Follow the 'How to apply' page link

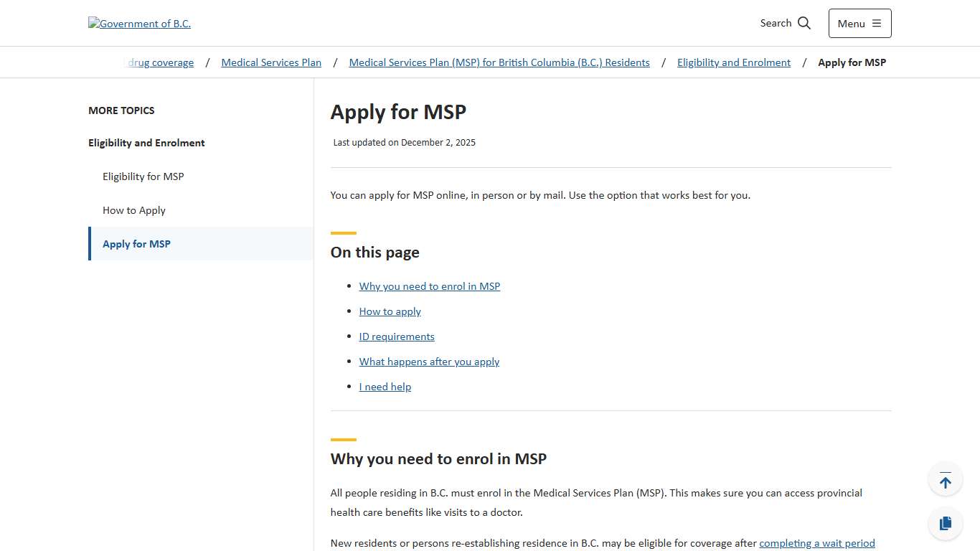(x=390, y=311)
